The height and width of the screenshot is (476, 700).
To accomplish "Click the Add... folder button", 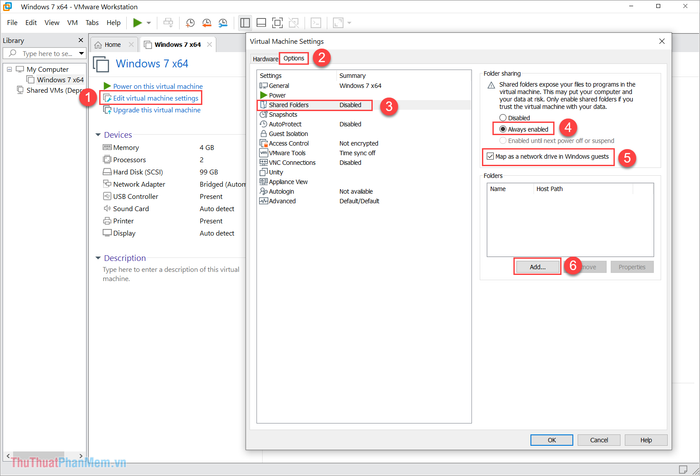I will pyautogui.click(x=538, y=267).
